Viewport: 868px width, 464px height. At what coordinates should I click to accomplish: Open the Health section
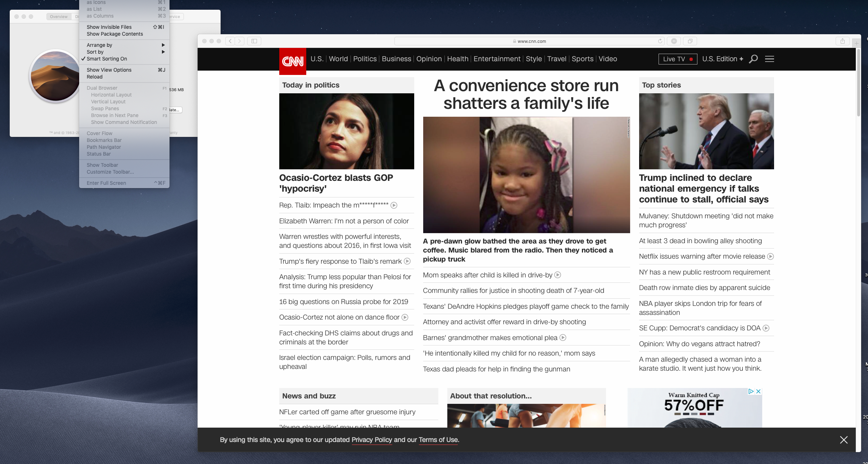458,59
